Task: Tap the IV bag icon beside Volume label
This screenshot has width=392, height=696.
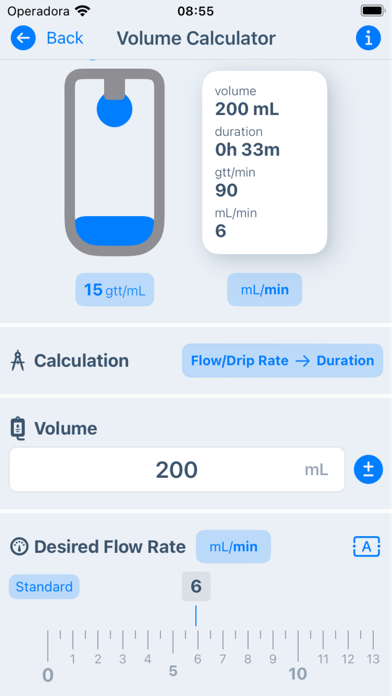Action: 18,428
